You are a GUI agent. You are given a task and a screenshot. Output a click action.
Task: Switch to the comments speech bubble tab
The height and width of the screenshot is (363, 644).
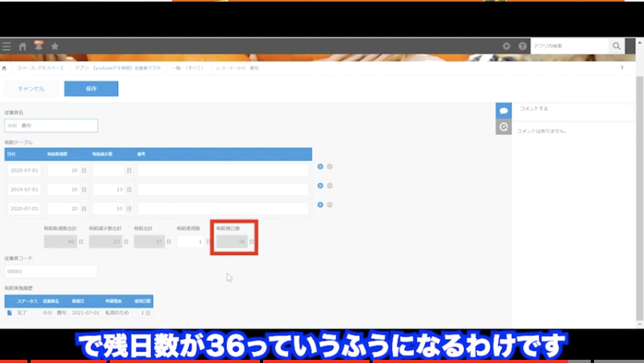click(x=504, y=110)
